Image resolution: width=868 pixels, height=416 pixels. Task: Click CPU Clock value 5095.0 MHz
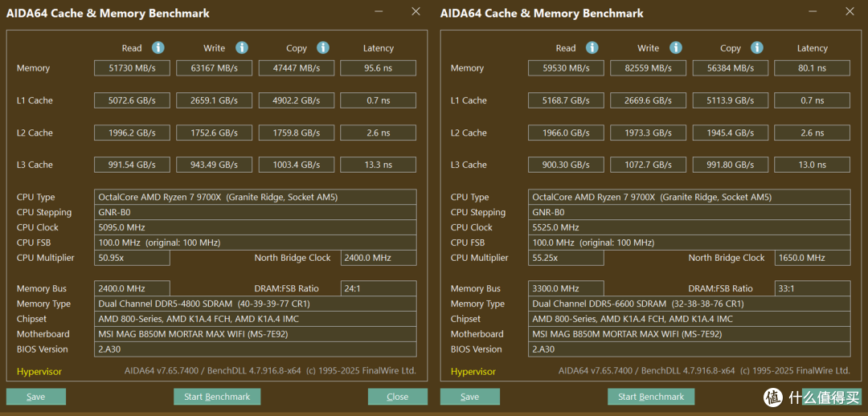click(256, 227)
